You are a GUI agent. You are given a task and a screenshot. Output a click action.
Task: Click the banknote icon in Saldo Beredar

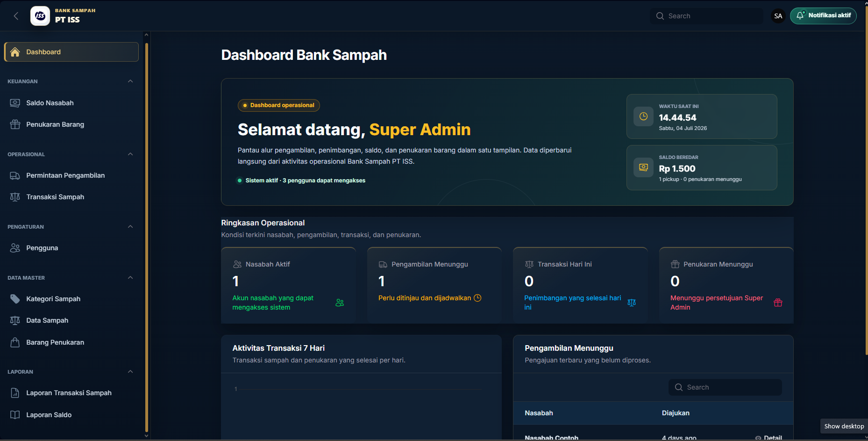click(x=643, y=167)
